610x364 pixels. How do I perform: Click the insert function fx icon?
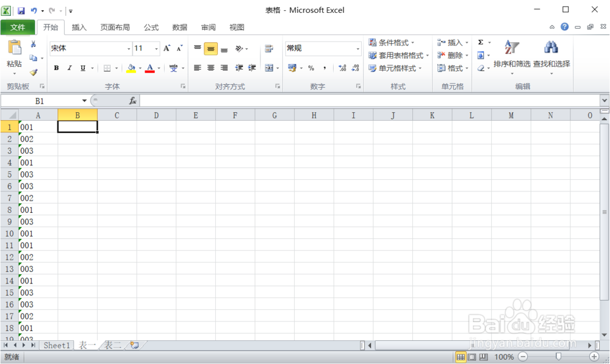click(132, 101)
